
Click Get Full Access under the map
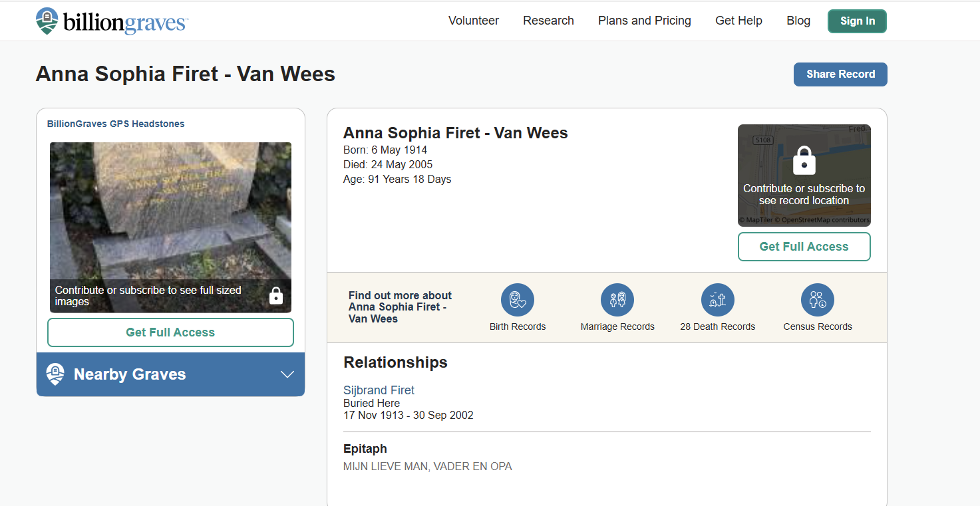tap(804, 247)
